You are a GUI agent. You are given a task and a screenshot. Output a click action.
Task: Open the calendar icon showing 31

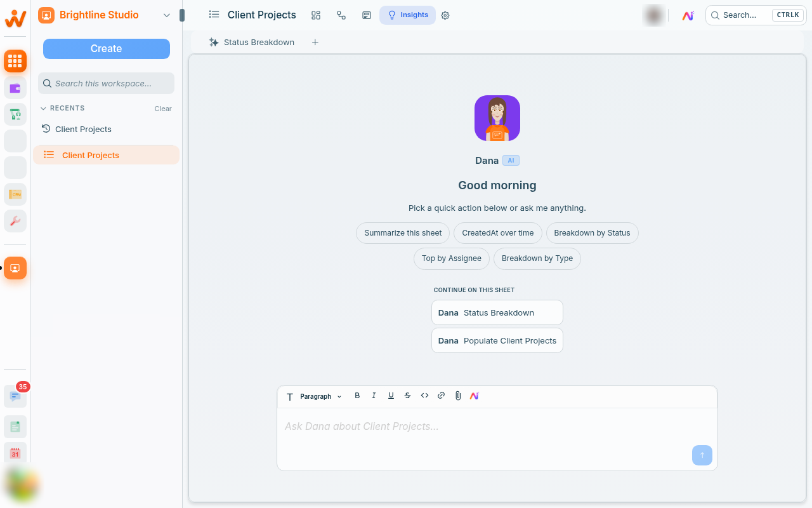point(15,453)
